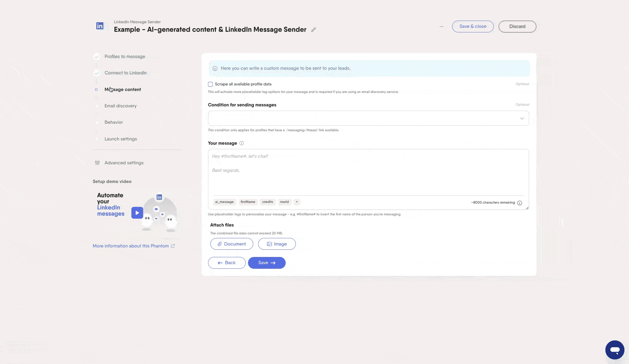Play the setup demo video
This screenshot has width=629, height=364.
click(137, 213)
